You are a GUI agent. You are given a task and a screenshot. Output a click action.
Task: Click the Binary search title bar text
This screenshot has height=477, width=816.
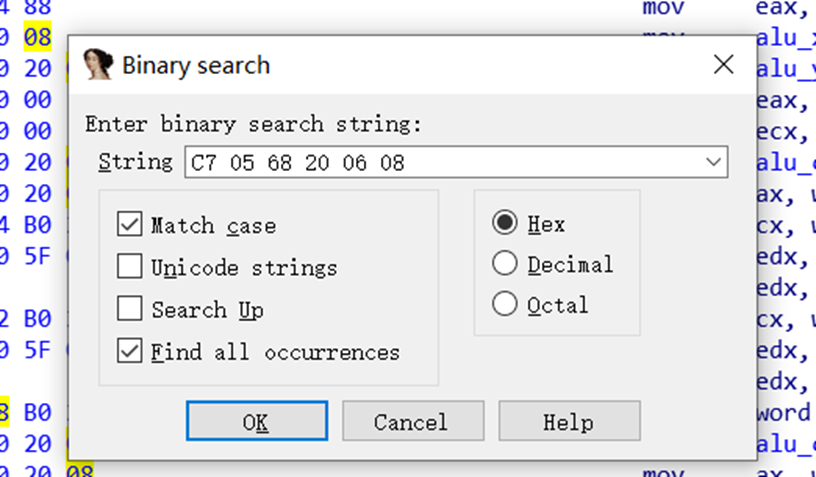(196, 66)
